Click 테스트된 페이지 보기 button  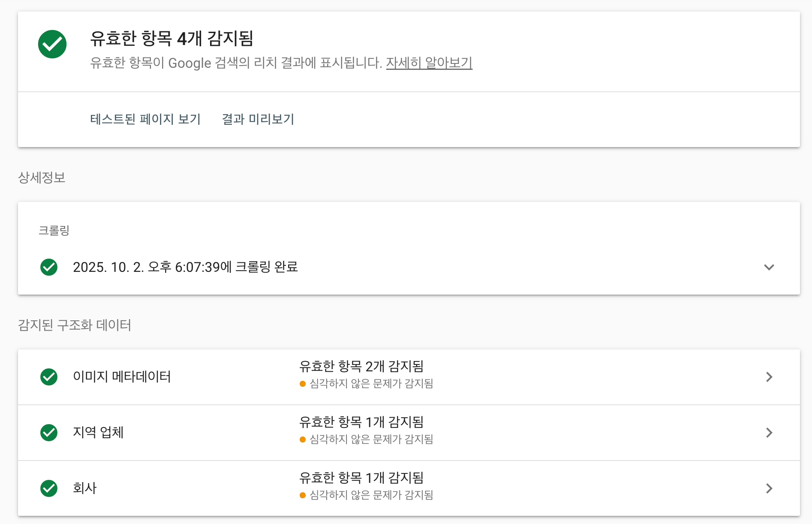point(145,119)
